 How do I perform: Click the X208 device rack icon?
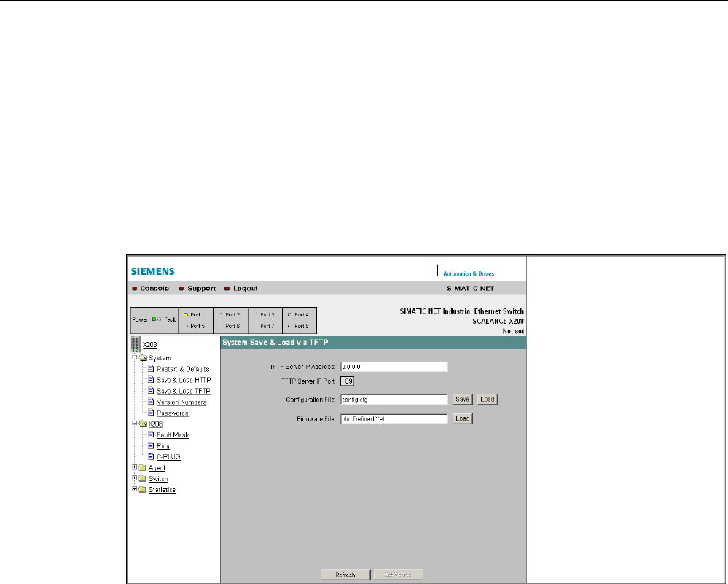point(136,345)
